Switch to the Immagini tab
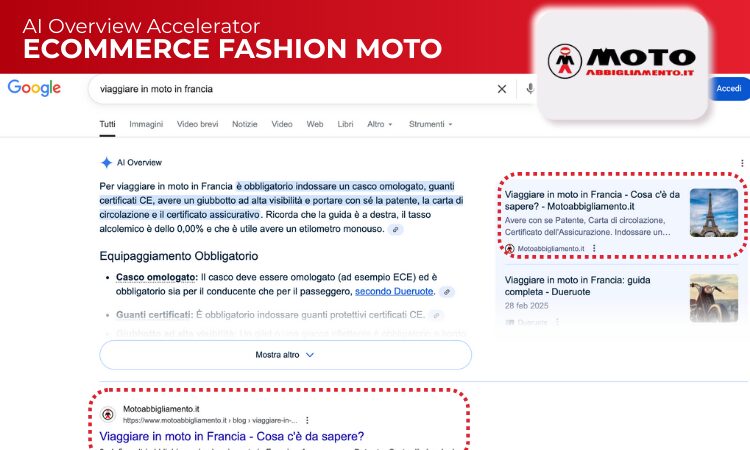 [146, 124]
